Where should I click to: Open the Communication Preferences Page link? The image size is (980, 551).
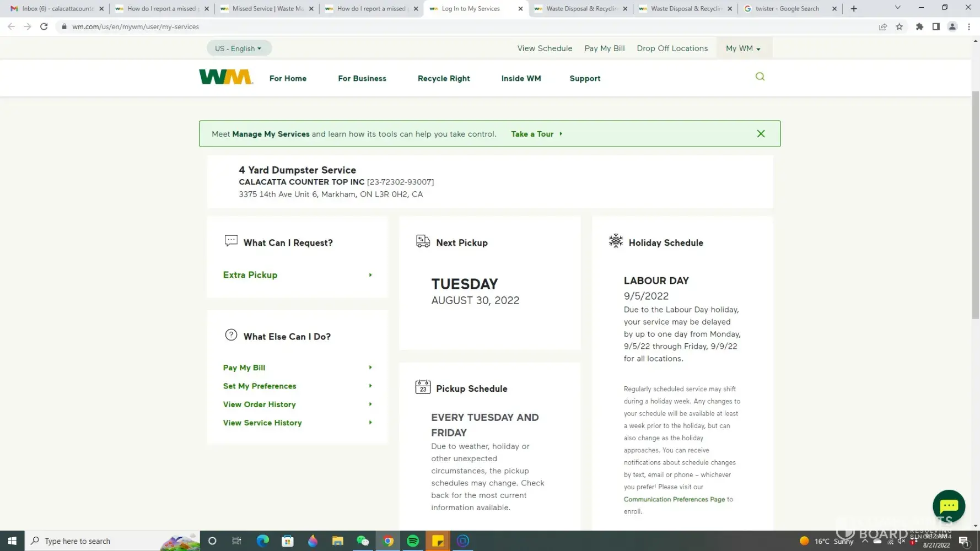click(674, 499)
